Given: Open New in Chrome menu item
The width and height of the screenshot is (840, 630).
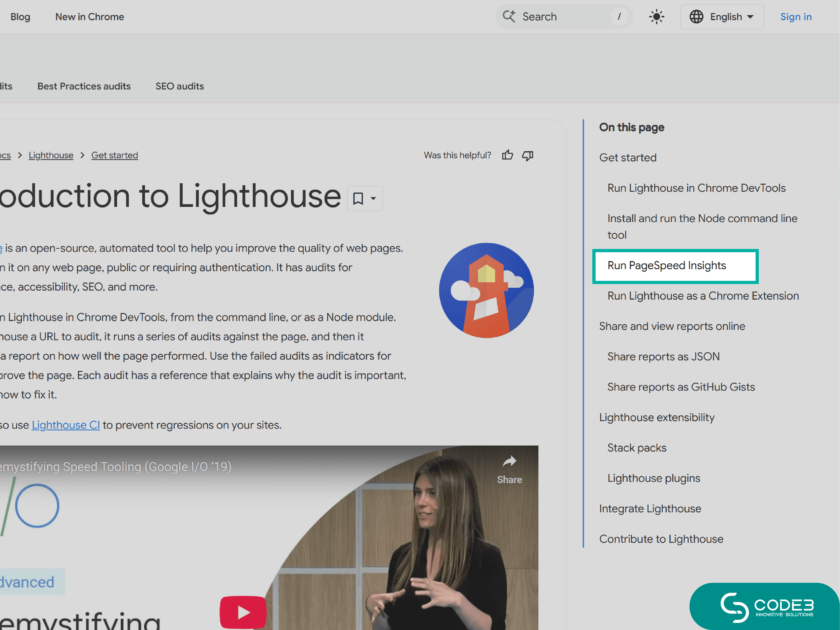Looking at the screenshot, I should click(90, 17).
